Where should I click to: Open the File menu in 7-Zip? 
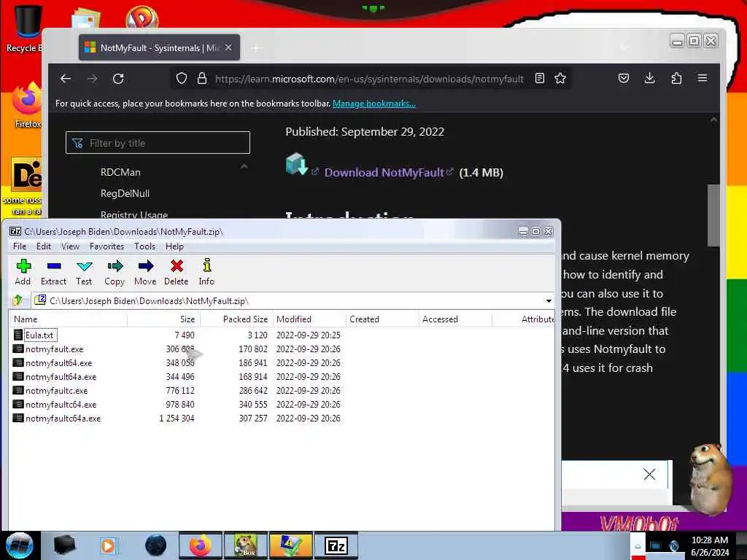(x=20, y=246)
